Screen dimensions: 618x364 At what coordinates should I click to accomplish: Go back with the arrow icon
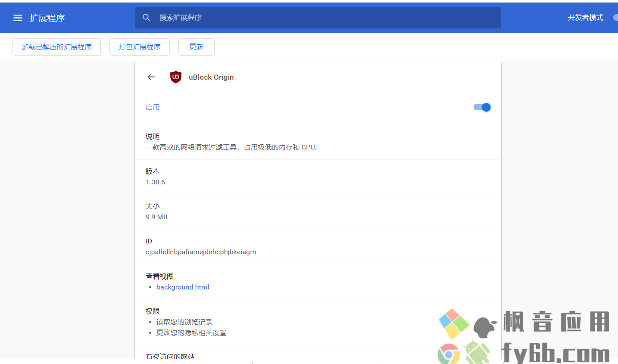point(151,77)
